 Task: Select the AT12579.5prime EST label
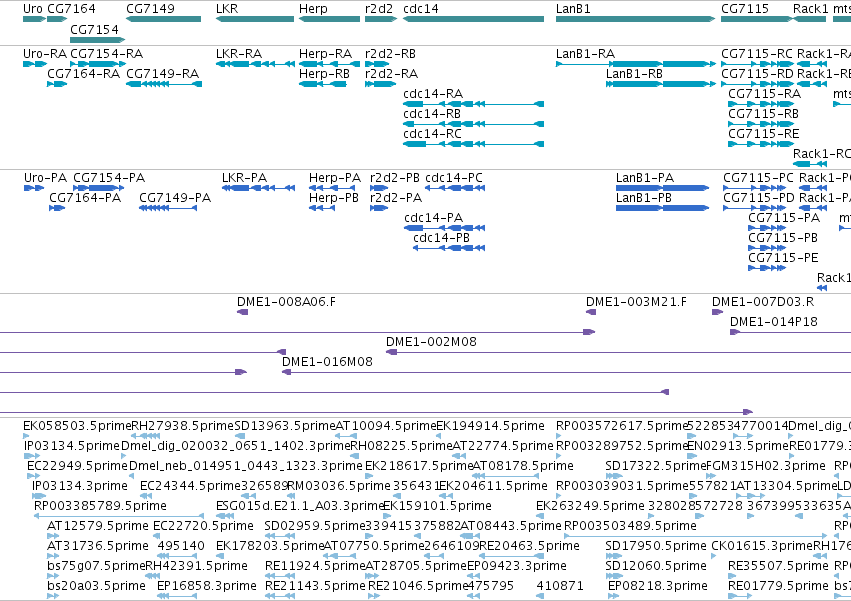tap(98, 526)
